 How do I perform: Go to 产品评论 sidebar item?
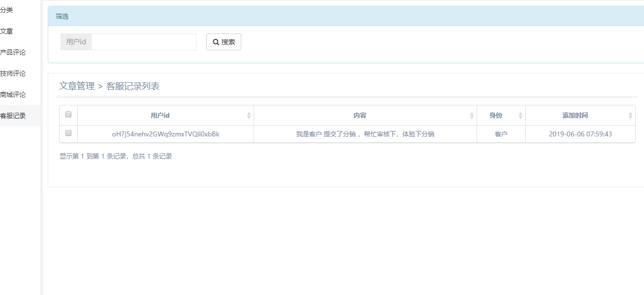click(x=13, y=52)
